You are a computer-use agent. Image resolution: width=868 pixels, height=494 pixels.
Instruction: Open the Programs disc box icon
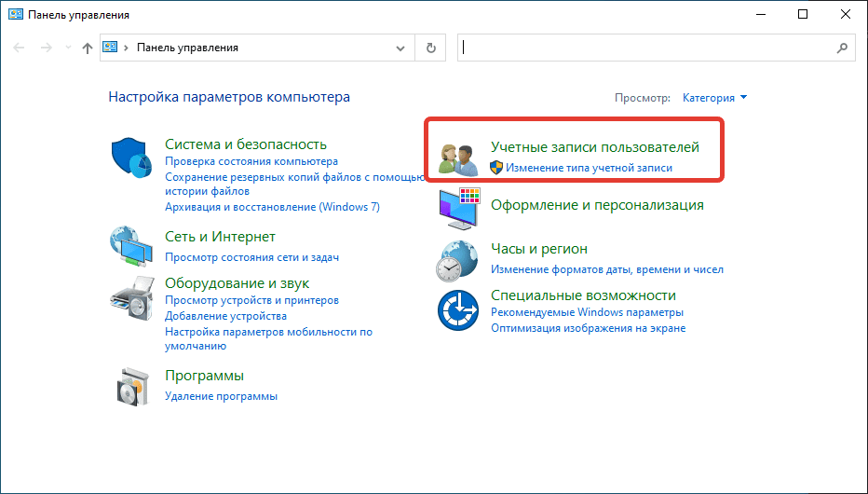click(133, 386)
